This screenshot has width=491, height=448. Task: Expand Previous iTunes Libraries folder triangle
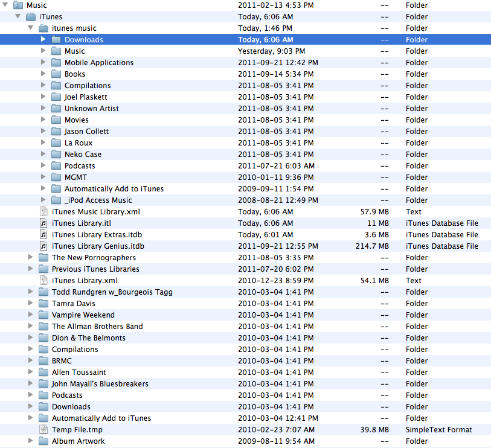(30, 269)
